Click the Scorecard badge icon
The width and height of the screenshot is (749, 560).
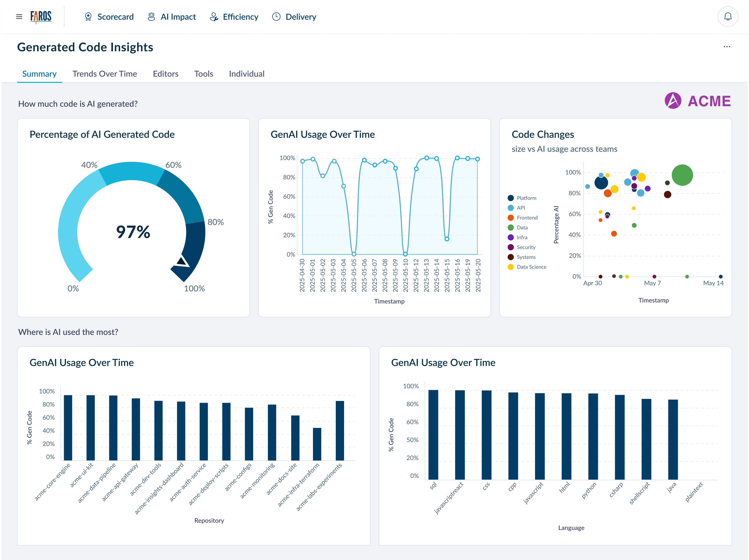click(88, 17)
